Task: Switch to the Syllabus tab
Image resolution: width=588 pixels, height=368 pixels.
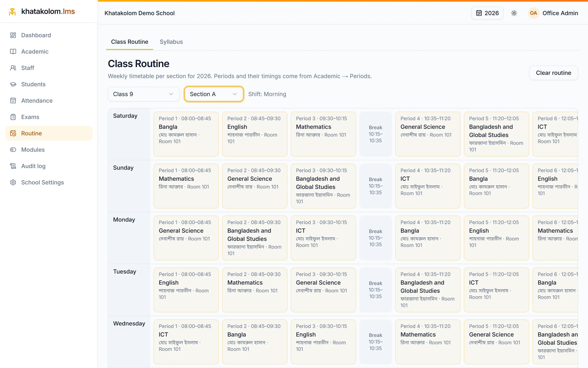Action: point(171,42)
